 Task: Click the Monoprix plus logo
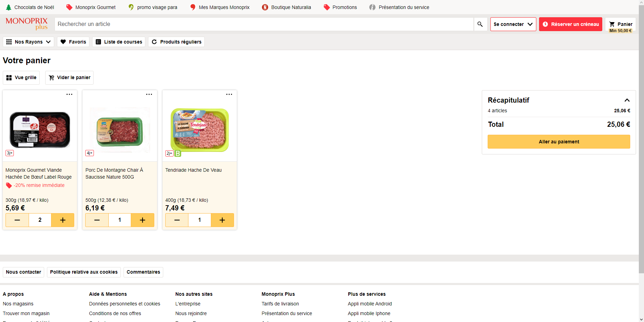click(x=27, y=23)
